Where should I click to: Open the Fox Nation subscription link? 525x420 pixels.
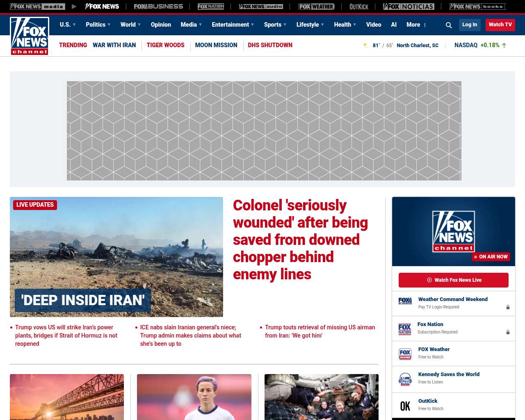coord(430,324)
